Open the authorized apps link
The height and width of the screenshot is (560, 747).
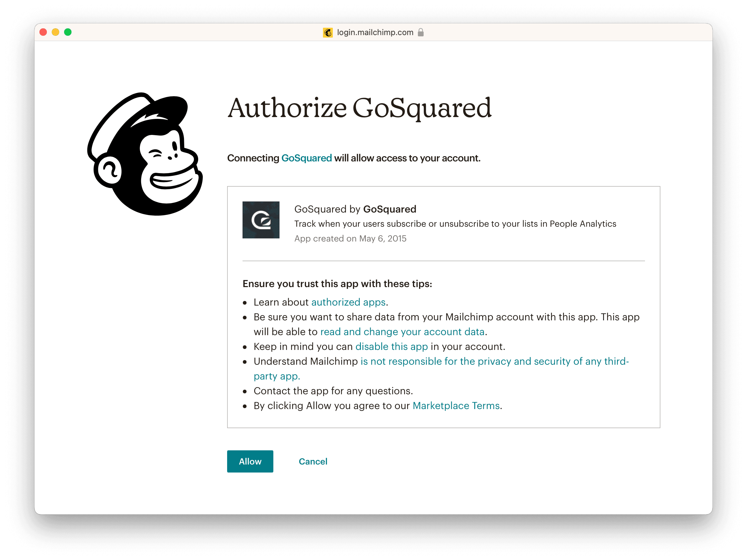[x=348, y=302]
